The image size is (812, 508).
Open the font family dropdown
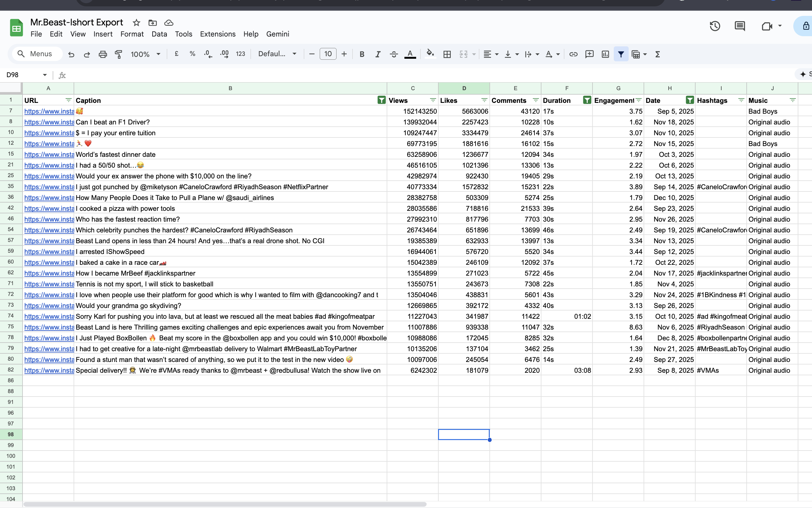(x=277, y=54)
